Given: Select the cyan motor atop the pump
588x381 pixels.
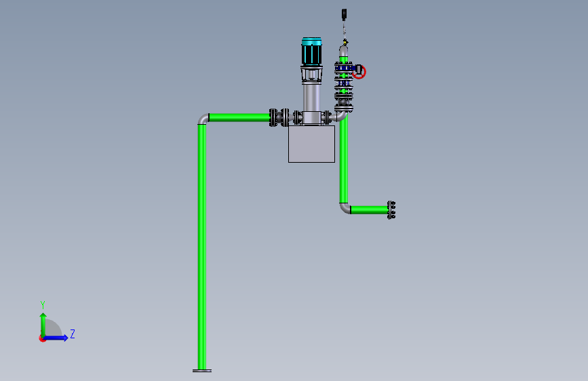Looking at the screenshot, I should pos(311,52).
